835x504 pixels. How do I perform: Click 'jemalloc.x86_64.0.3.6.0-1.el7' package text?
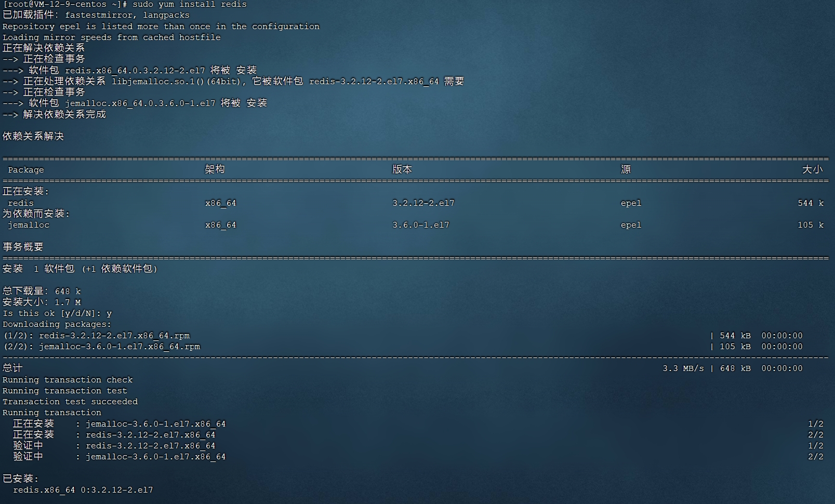pyautogui.click(x=140, y=103)
